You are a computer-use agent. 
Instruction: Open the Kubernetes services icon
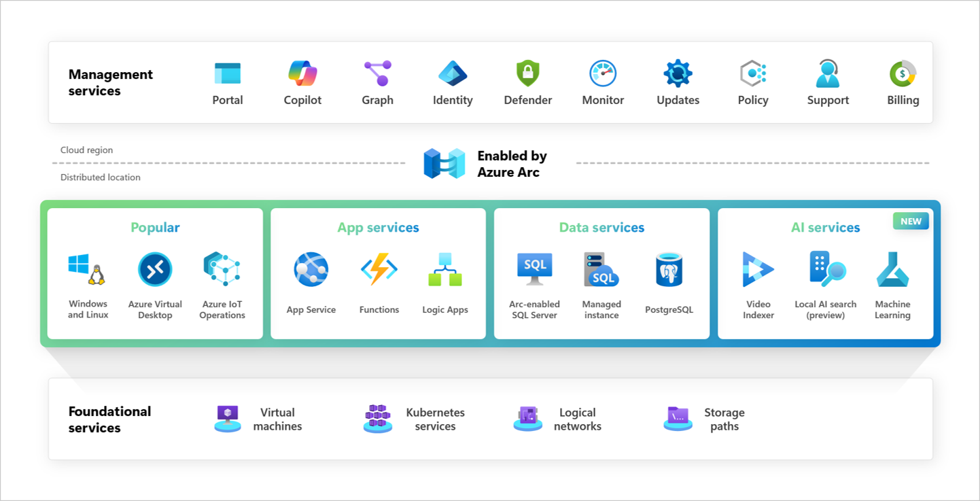click(378, 418)
